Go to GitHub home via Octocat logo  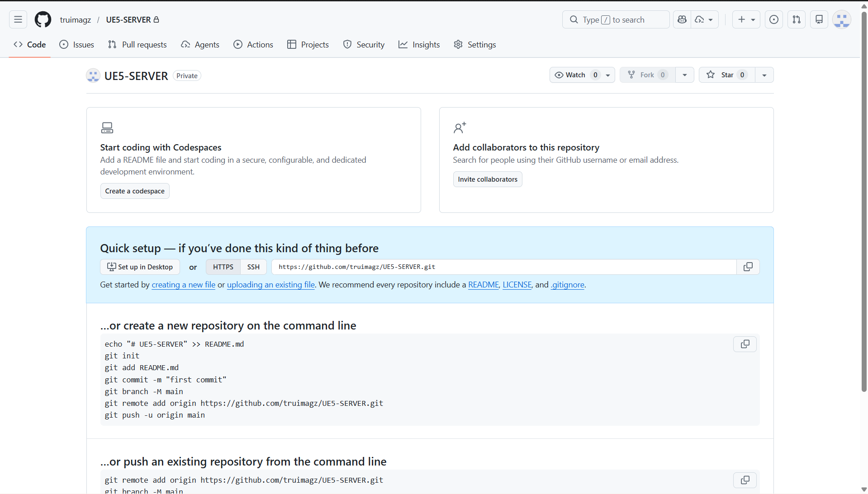(43, 19)
